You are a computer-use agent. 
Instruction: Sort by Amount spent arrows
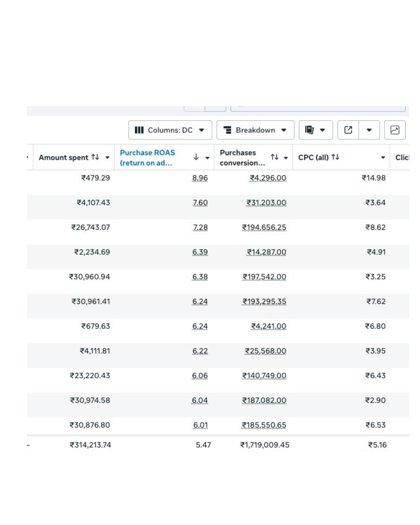click(95, 157)
